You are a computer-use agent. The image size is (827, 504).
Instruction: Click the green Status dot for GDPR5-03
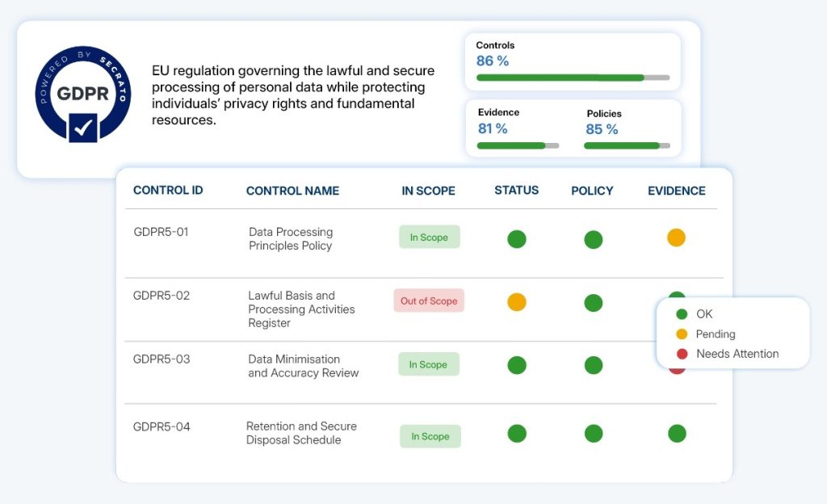tap(517, 365)
